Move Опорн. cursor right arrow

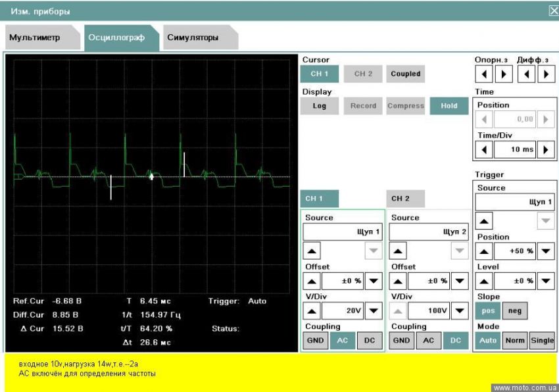point(504,74)
